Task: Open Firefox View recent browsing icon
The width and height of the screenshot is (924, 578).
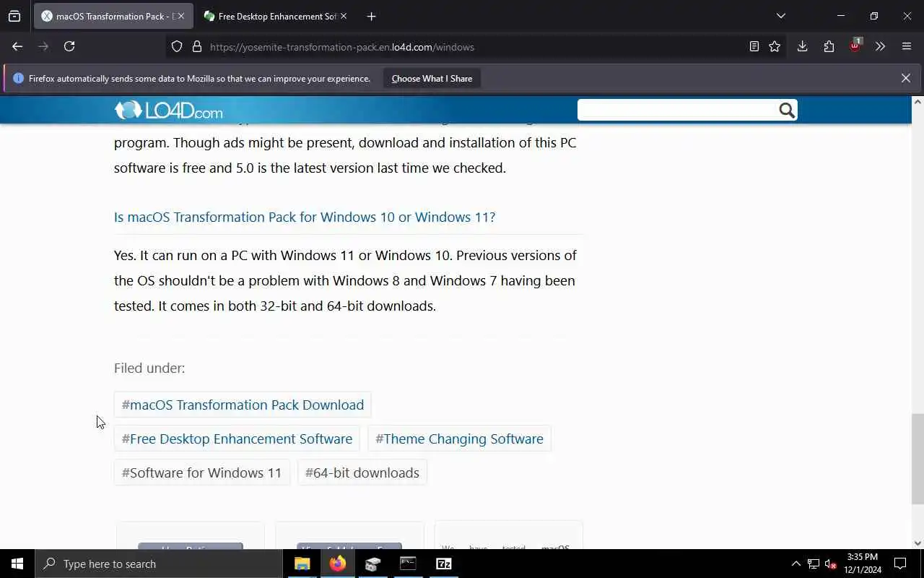Action: [14, 16]
